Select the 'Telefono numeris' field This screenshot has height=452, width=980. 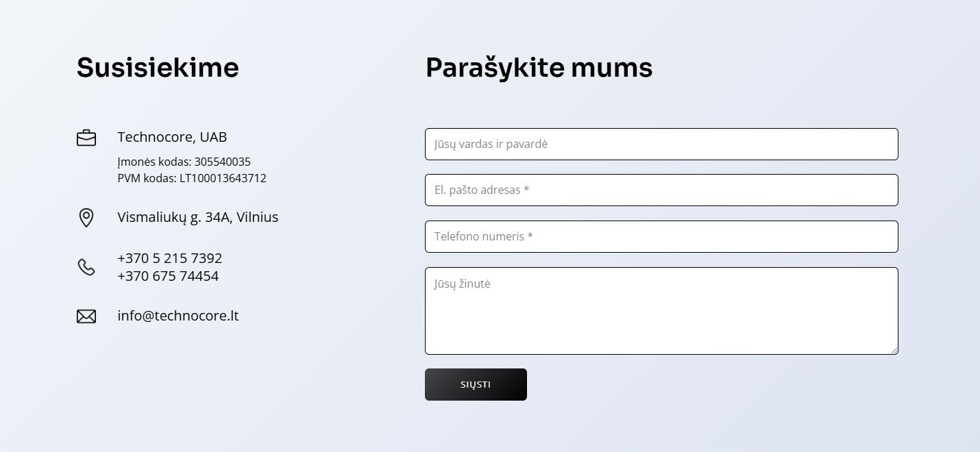pyautogui.click(x=661, y=237)
